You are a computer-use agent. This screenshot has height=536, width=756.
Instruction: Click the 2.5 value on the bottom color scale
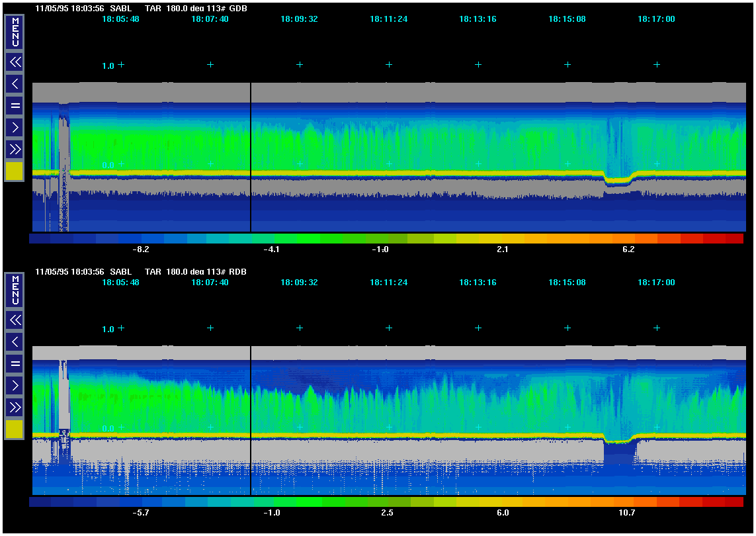[x=388, y=513]
